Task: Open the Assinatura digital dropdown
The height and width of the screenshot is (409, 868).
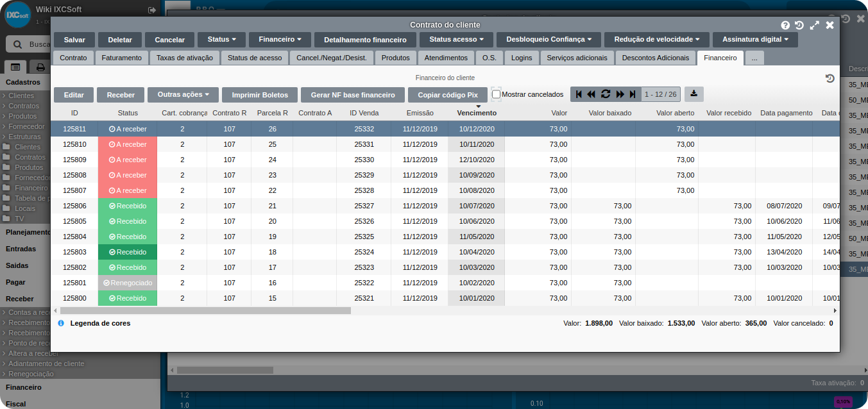Action: [755, 40]
